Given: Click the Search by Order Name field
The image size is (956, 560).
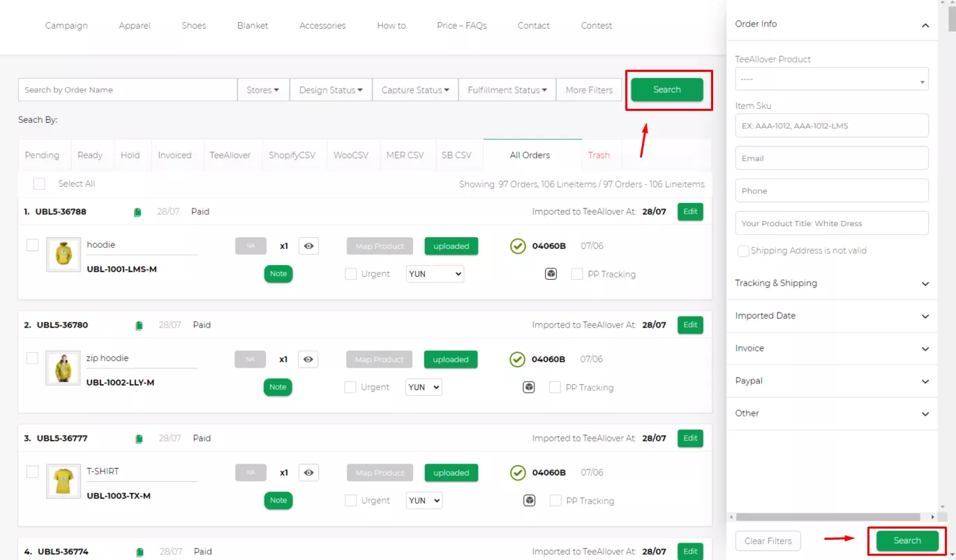Looking at the screenshot, I should (128, 90).
